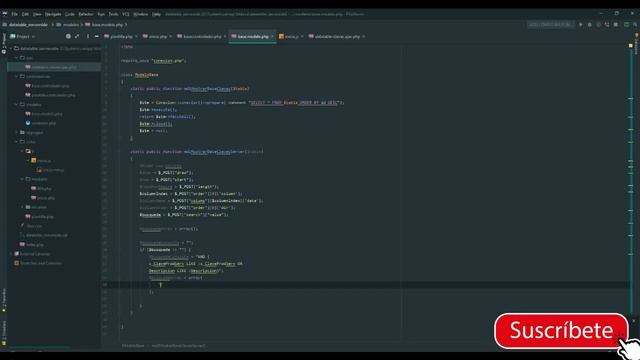Click mdlMostrarBaseClavesServer in the bottom breadcrumb
640x360 pixels.
point(178,346)
